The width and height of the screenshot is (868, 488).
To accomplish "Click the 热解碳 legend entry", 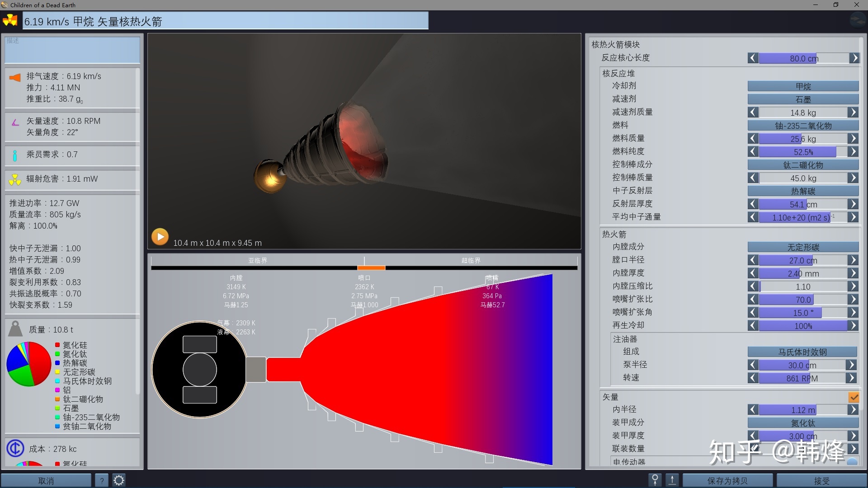I will click(71, 363).
